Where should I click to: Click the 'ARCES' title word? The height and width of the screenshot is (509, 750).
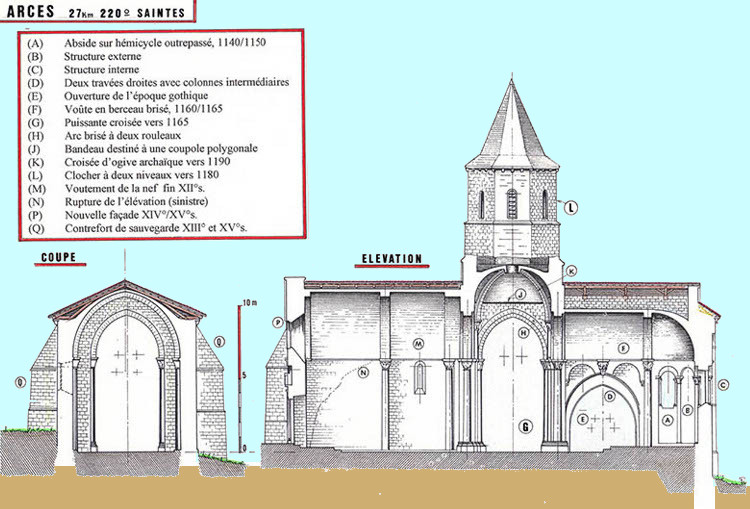point(30,11)
